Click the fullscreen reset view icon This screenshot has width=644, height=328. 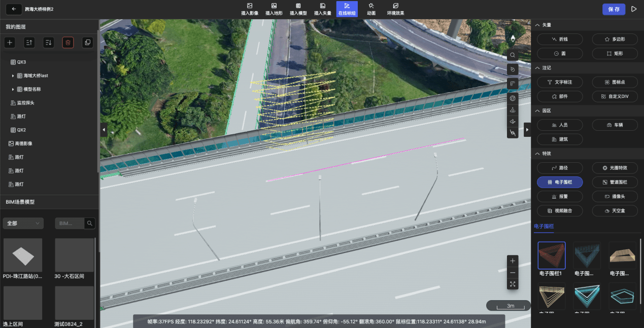click(513, 284)
